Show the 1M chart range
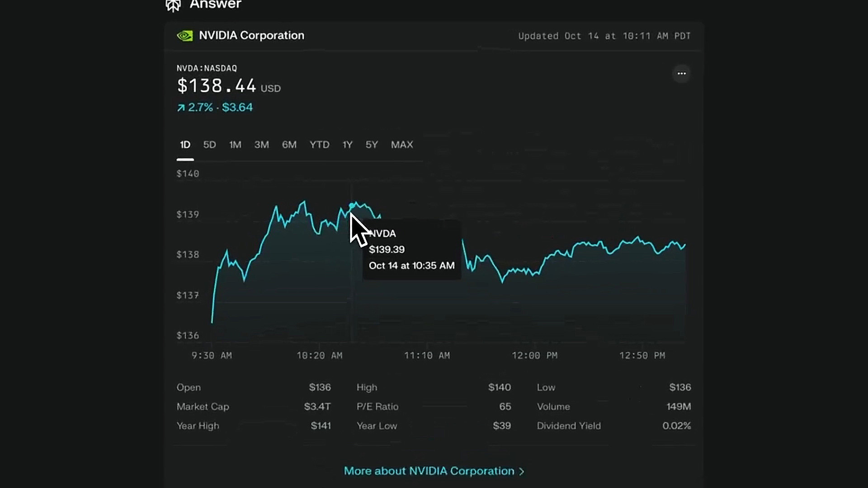 point(235,145)
